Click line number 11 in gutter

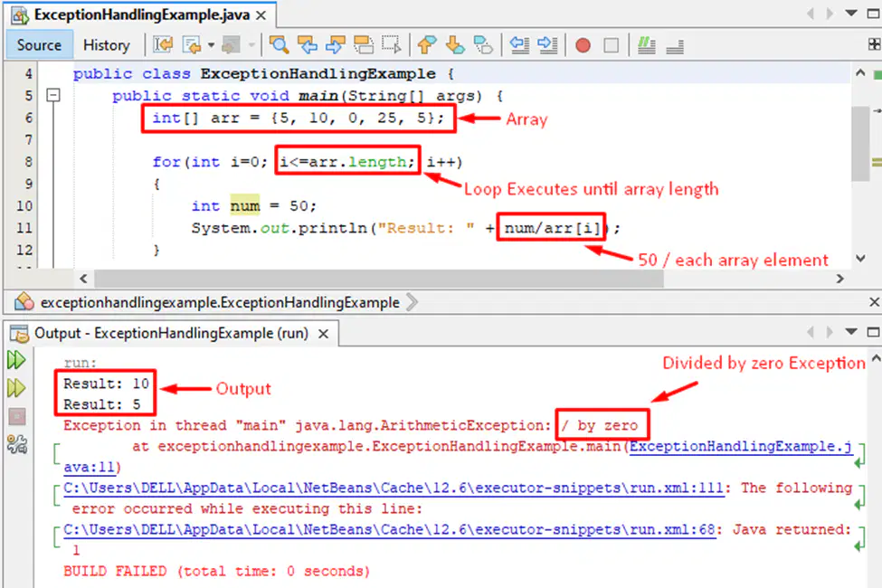(x=24, y=228)
